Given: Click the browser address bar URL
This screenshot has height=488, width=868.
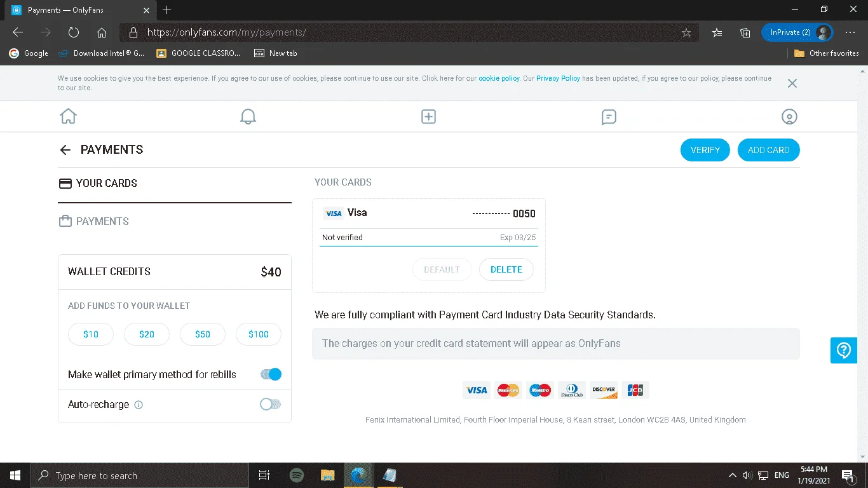Looking at the screenshot, I should [226, 32].
